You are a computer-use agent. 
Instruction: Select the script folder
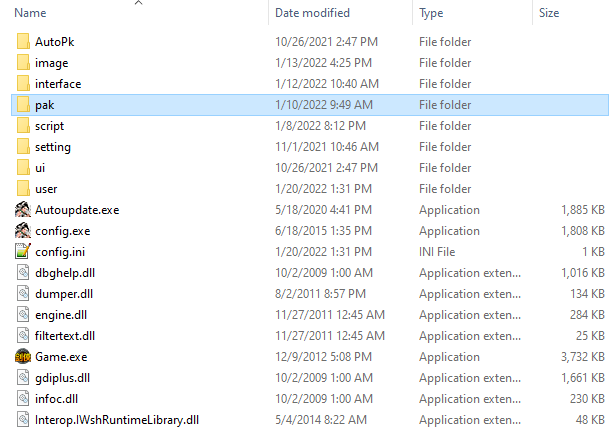(x=49, y=126)
